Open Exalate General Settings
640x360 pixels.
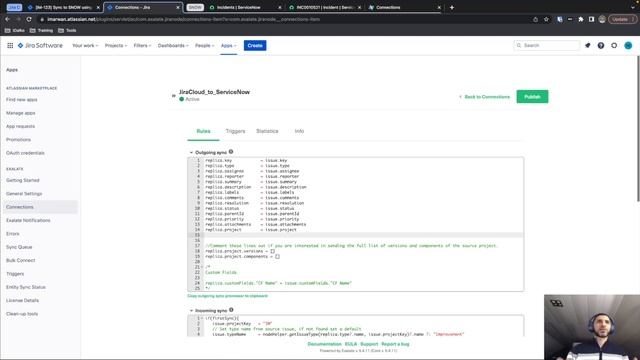click(x=24, y=194)
